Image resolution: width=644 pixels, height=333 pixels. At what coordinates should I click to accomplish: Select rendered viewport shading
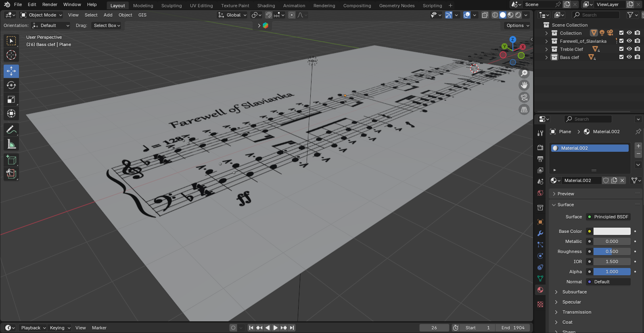click(518, 15)
